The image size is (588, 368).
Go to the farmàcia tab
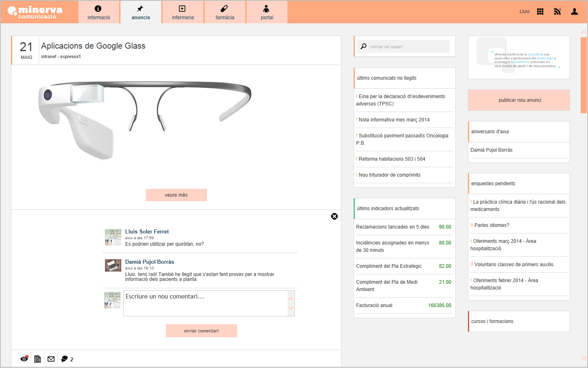tap(225, 12)
